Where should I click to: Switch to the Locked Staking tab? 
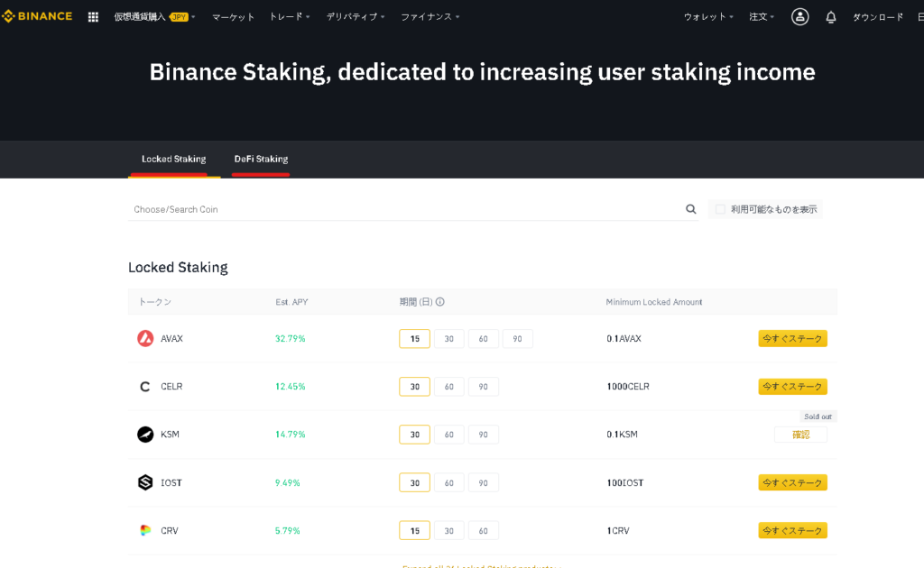[x=174, y=159]
